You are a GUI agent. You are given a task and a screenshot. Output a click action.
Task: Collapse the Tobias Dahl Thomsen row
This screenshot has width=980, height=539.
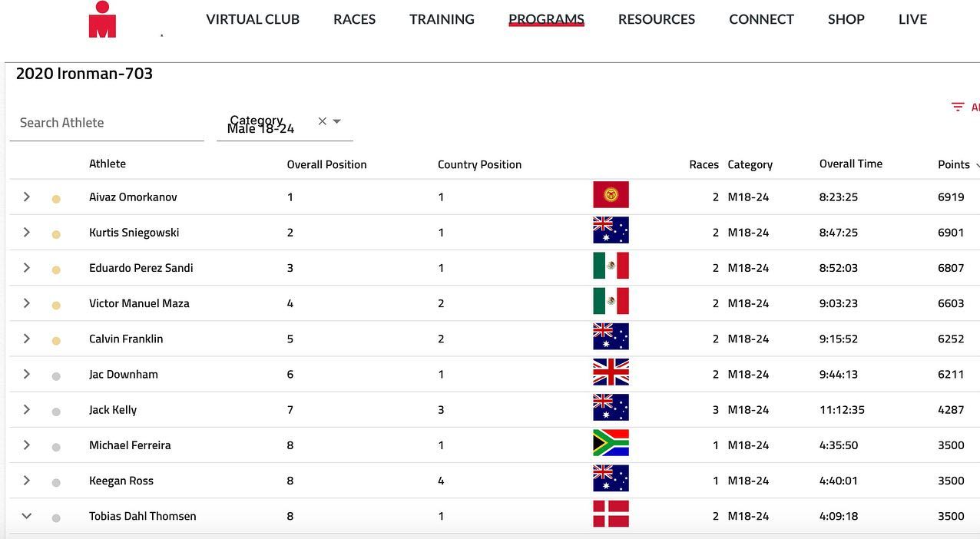point(27,516)
